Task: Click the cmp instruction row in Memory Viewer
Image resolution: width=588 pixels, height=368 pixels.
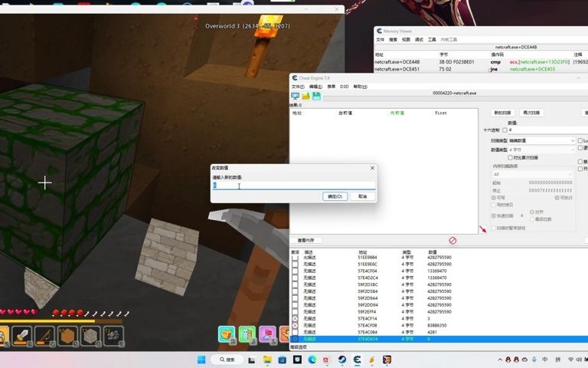Action: (481, 62)
